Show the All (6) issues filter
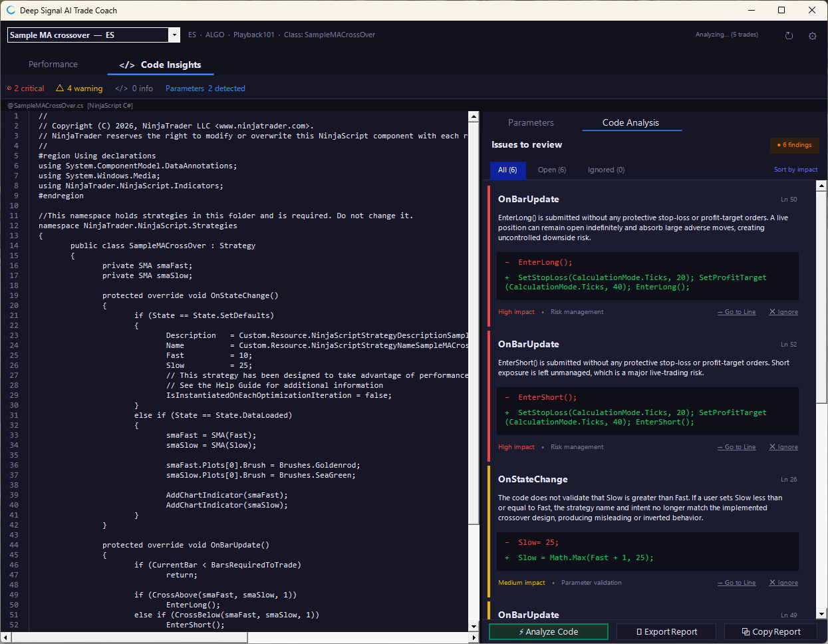The height and width of the screenshot is (644, 828). pyautogui.click(x=507, y=170)
